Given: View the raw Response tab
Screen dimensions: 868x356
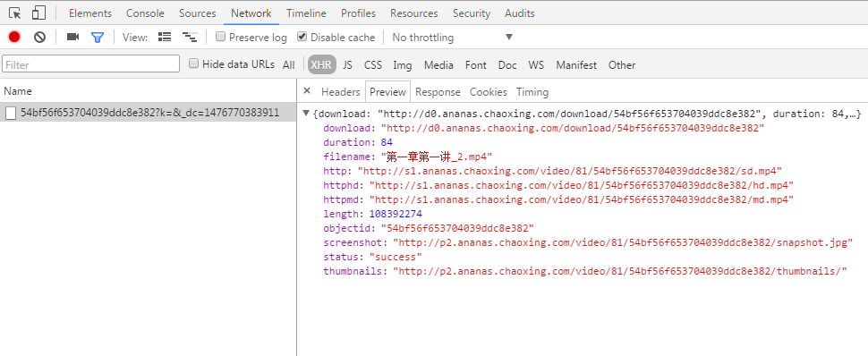Looking at the screenshot, I should point(438,92).
